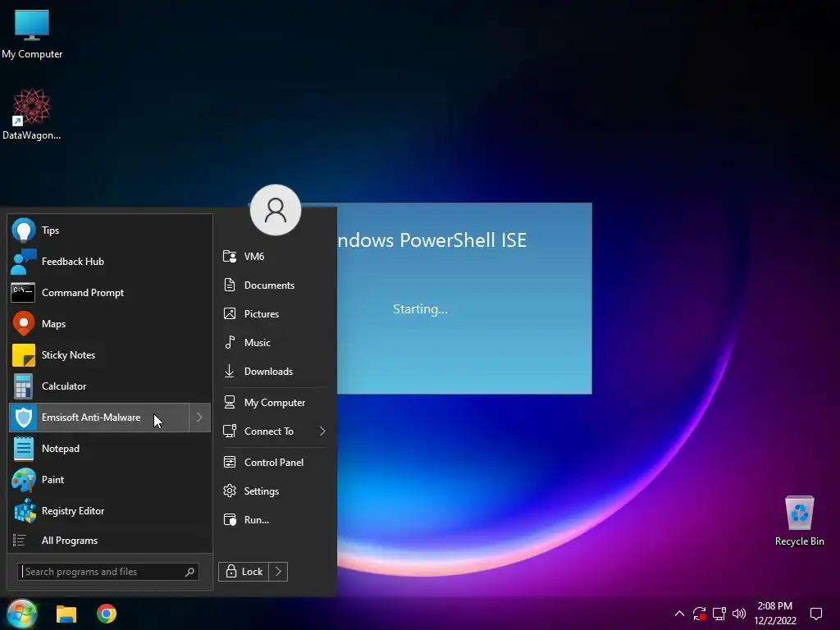This screenshot has height=630, width=840.
Task: Click the PowerShell ISE splash screen
Action: tap(464, 299)
